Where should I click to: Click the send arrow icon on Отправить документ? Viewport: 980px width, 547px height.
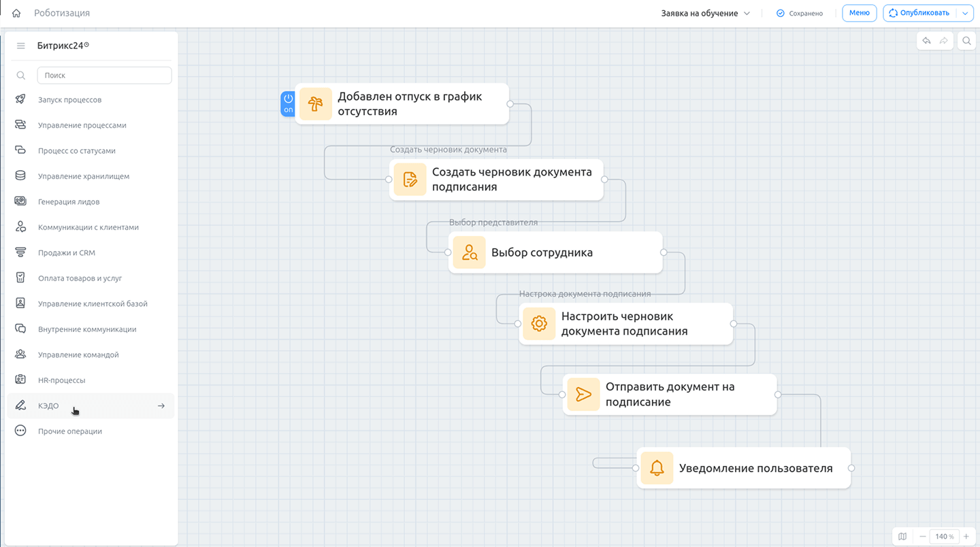[583, 395]
